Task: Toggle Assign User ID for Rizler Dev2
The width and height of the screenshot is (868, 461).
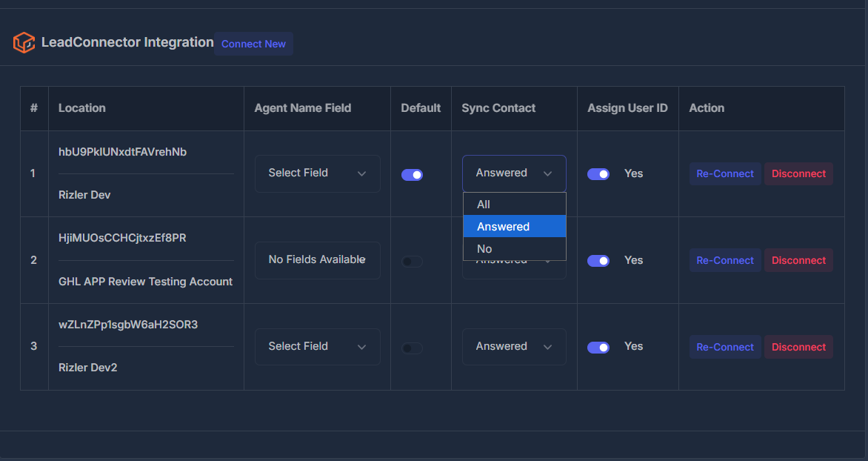Action: pos(598,348)
